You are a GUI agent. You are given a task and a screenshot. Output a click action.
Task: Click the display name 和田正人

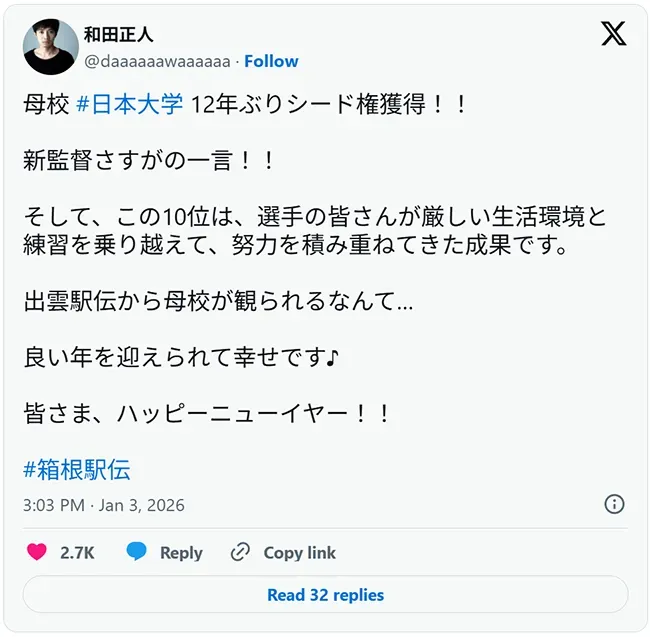pos(118,35)
